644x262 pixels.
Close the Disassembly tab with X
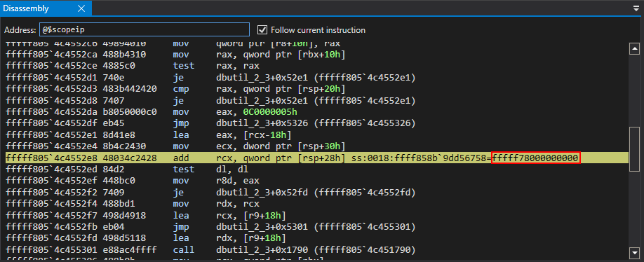(x=81, y=8)
